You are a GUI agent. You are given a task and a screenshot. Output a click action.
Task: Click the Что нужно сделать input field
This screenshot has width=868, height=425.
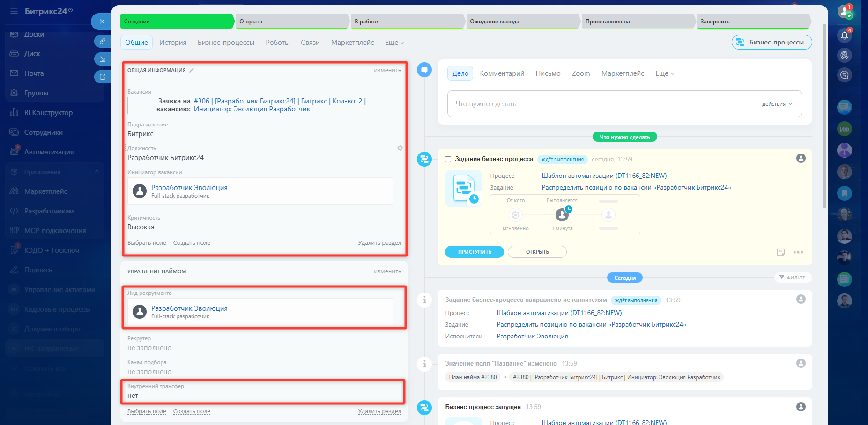click(x=624, y=104)
